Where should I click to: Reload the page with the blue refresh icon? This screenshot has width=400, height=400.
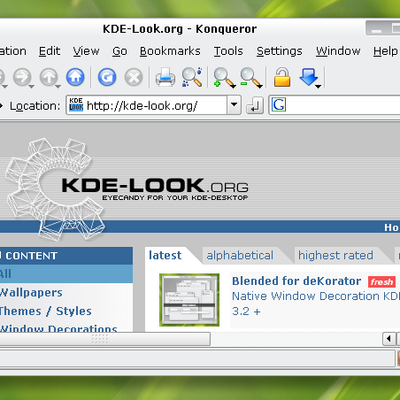107,77
